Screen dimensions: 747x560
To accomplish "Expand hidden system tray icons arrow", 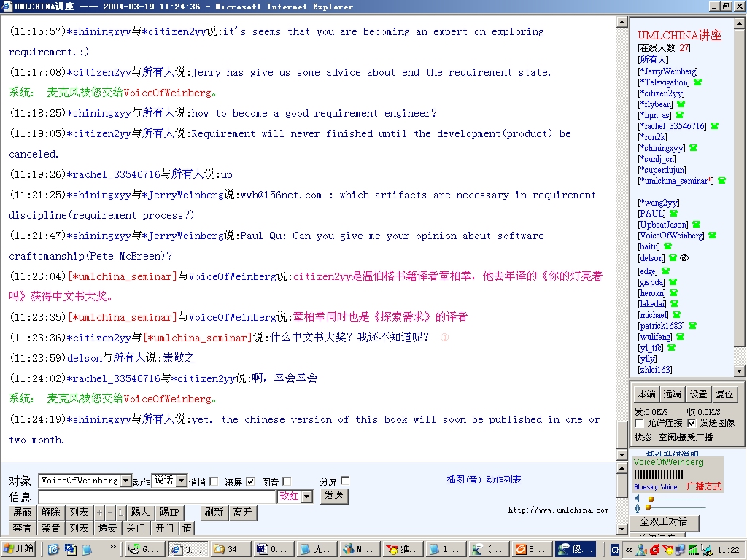I will coord(629,550).
